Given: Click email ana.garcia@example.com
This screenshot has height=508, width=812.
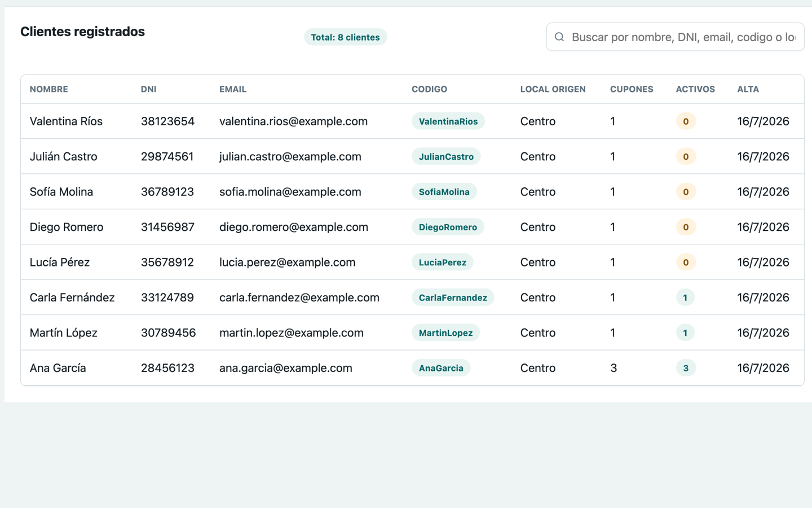Looking at the screenshot, I should pos(286,368).
